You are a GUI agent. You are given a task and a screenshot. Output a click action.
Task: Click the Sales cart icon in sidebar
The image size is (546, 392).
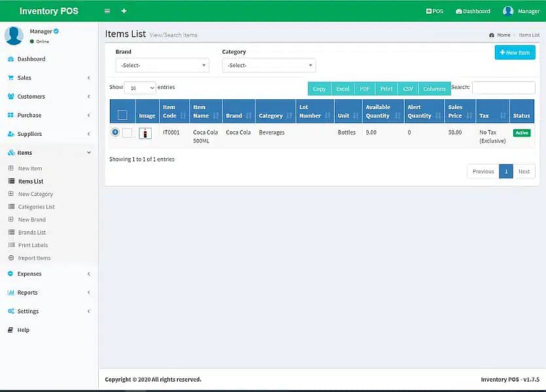(x=10, y=78)
